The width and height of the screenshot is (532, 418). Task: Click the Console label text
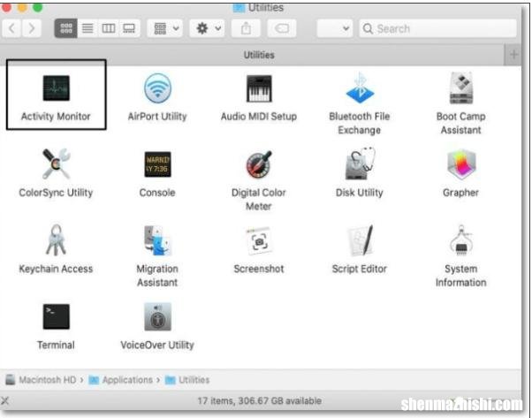(157, 193)
